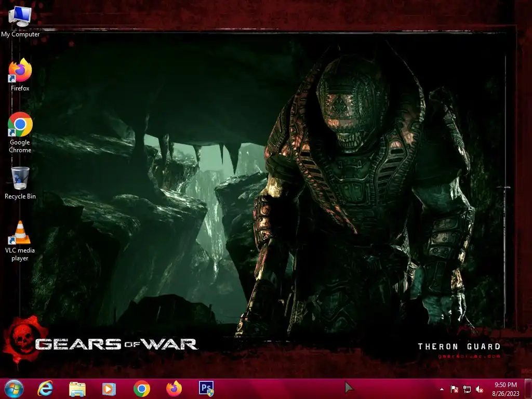532x399 pixels.
Task: Click the "My Computer" icon label
Action: 20,34
